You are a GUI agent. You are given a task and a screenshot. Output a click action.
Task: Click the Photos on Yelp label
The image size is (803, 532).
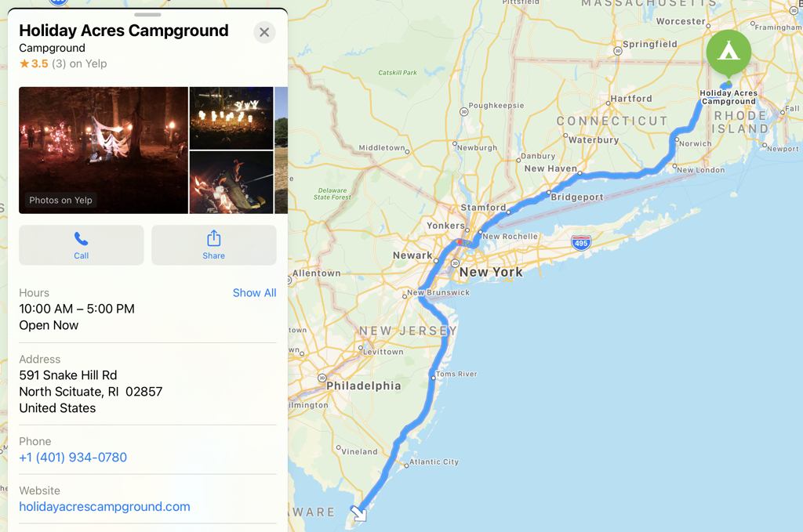(60, 200)
